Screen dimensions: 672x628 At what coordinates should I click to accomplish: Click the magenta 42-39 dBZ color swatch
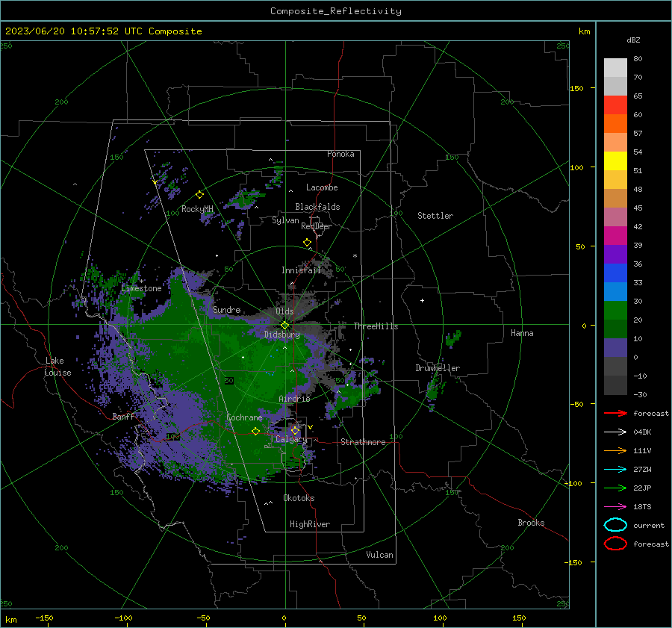(615, 236)
